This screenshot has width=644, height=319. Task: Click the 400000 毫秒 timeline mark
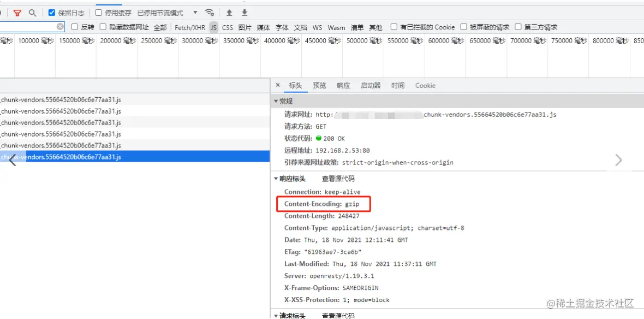[x=282, y=41]
